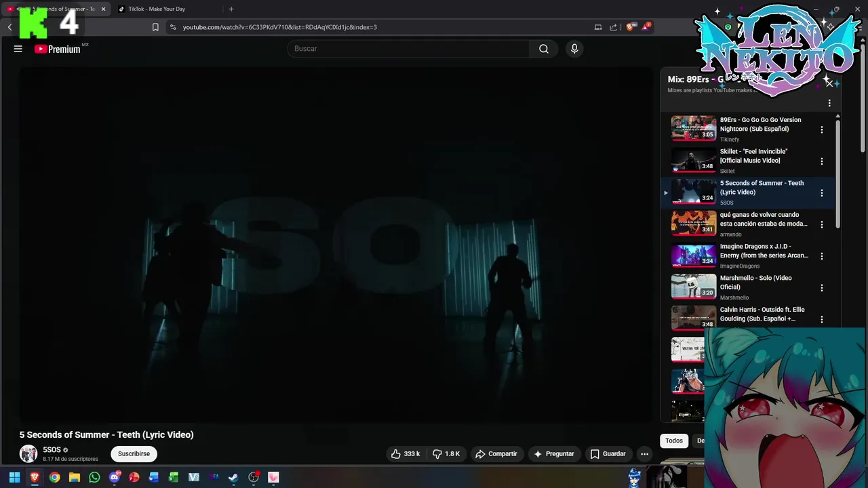Open Steam from the taskbar
Screen dimensions: 868x488
pyautogui.click(x=233, y=477)
